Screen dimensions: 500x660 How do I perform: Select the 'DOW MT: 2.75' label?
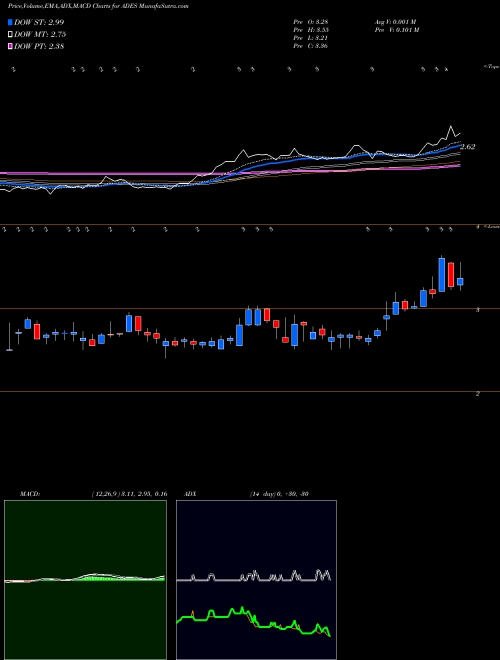[40, 35]
